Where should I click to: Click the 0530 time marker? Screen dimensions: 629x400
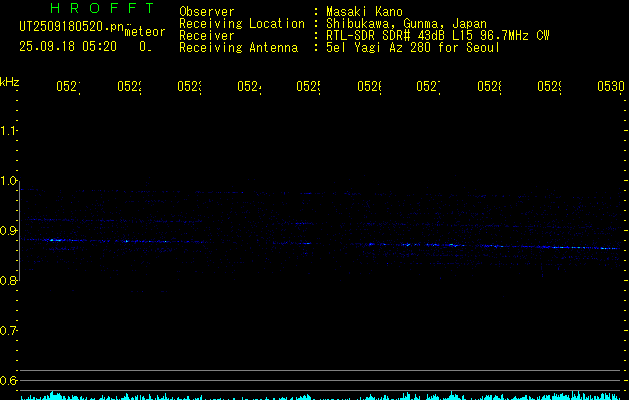pos(611,86)
